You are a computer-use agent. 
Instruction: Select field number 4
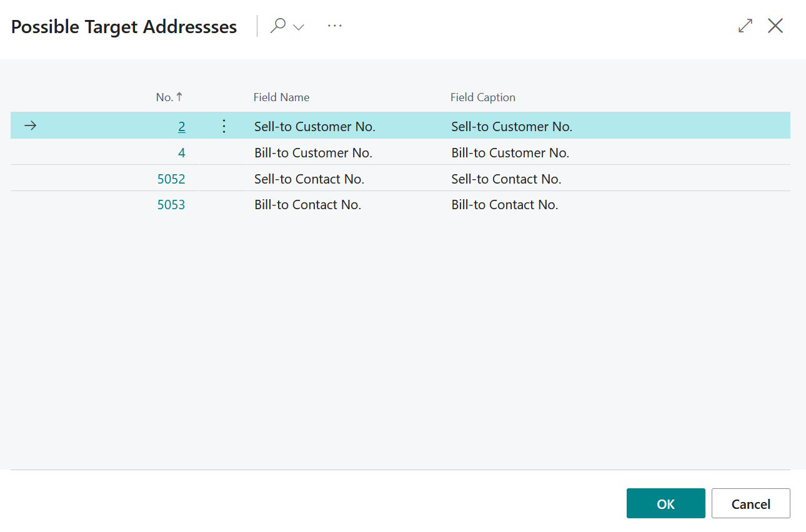182,153
